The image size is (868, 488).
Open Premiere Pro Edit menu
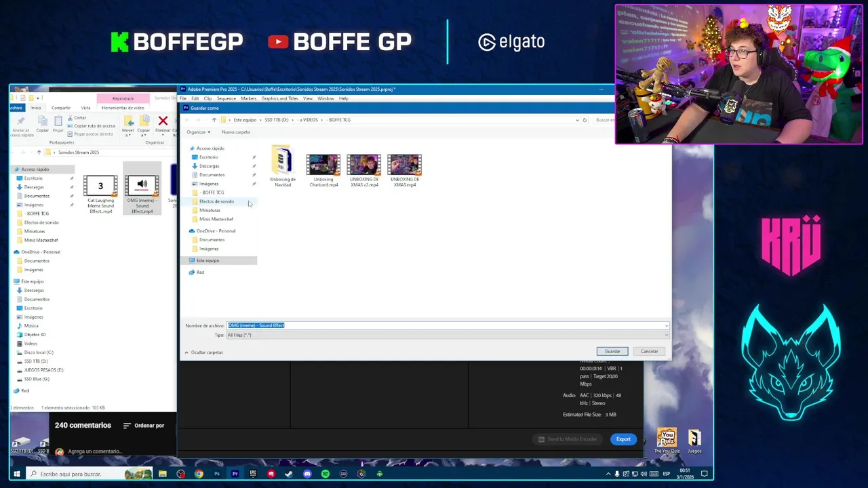pos(195,99)
